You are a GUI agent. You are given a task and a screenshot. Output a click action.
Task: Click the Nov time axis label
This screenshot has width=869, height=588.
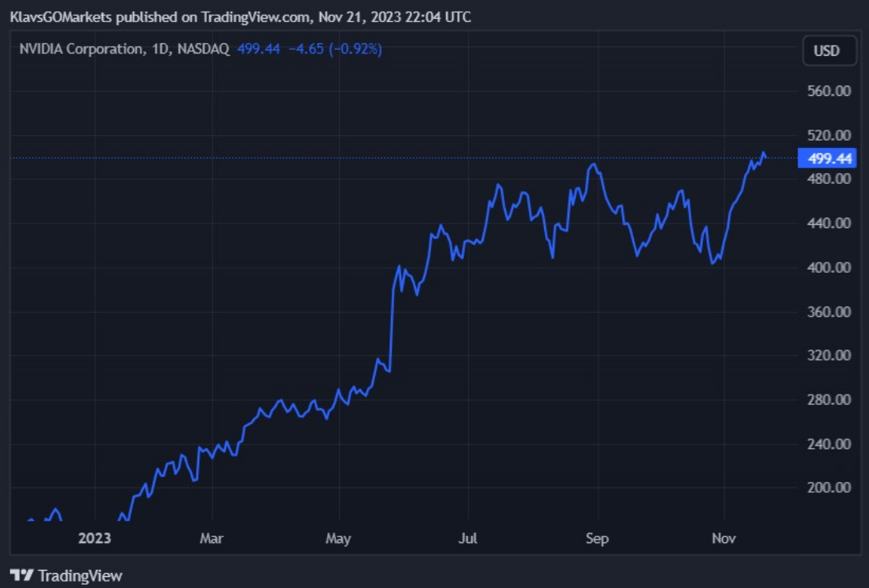point(724,538)
